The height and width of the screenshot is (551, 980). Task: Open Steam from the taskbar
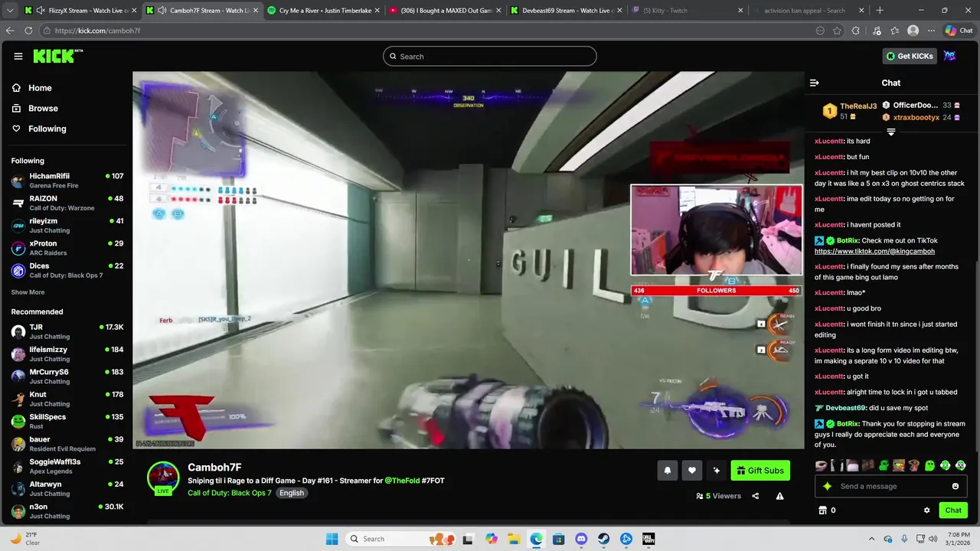pyautogui.click(x=603, y=539)
